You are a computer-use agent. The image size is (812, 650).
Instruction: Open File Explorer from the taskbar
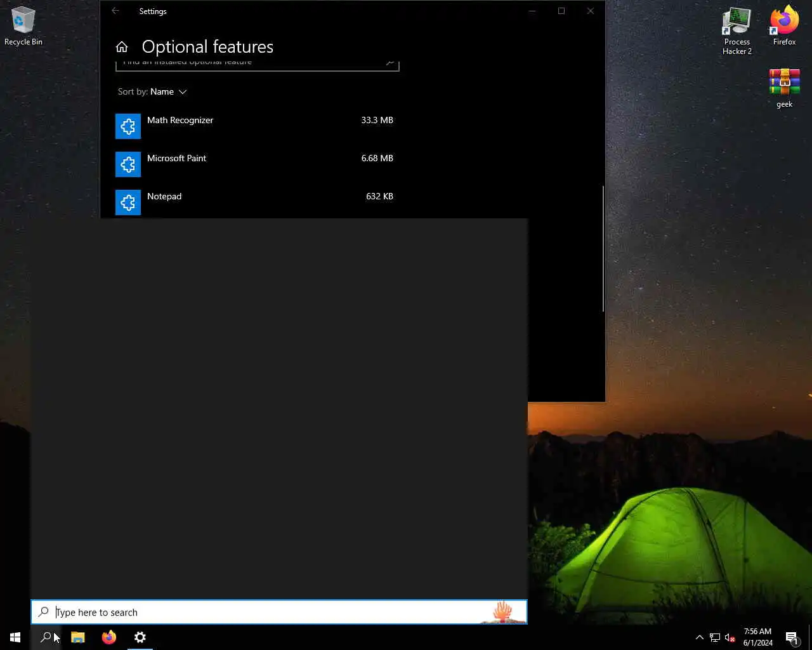point(78,637)
